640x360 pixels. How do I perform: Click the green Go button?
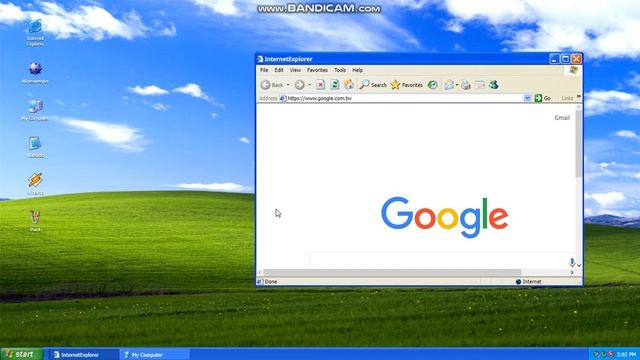point(543,98)
